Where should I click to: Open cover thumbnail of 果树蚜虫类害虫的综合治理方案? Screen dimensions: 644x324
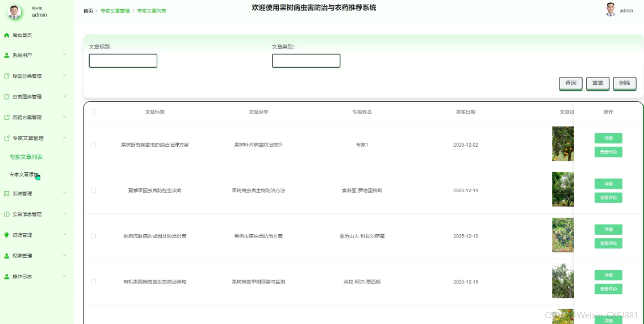[563, 143]
